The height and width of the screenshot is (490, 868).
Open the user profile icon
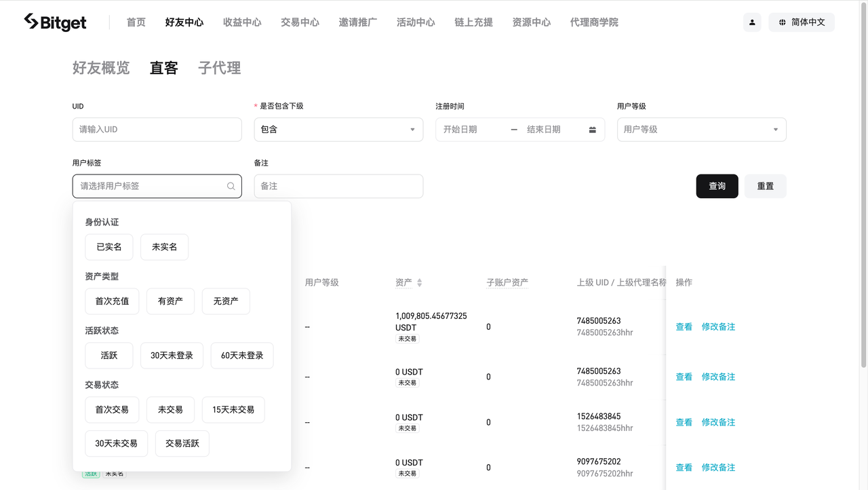(x=752, y=22)
